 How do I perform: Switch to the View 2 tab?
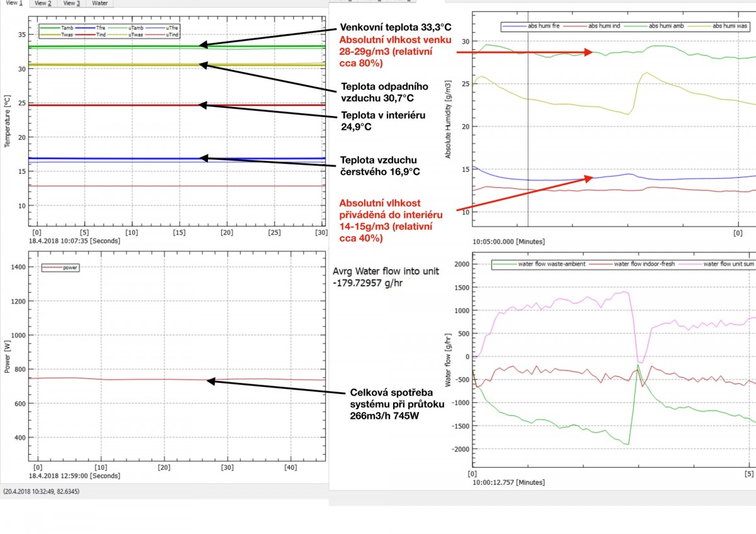[x=43, y=3]
